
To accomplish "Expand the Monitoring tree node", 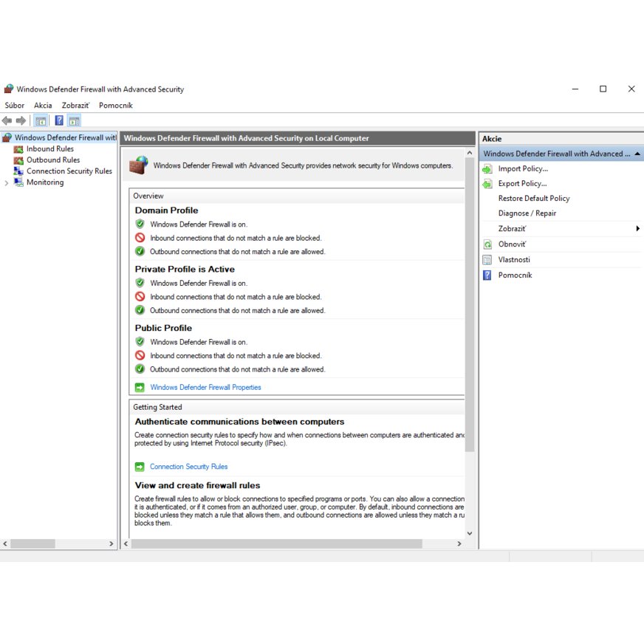I will pos(7,182).
